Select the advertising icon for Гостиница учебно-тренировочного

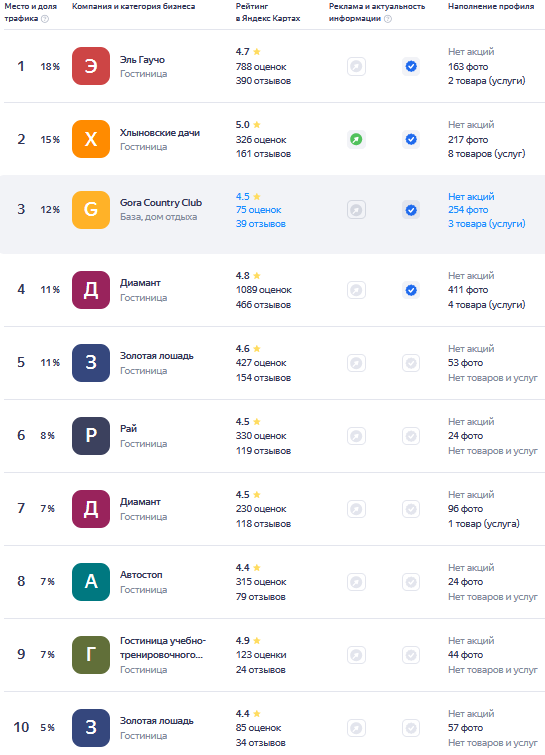[x=356, y=655]
